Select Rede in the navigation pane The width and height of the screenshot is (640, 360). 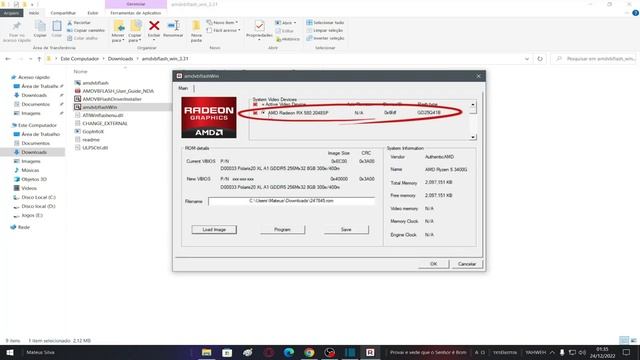click(x=24, y=227)
